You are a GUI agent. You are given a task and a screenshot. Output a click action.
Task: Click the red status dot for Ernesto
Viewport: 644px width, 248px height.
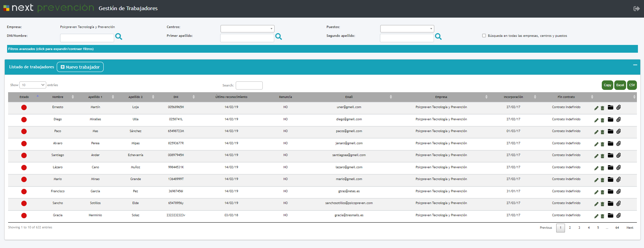24,107
